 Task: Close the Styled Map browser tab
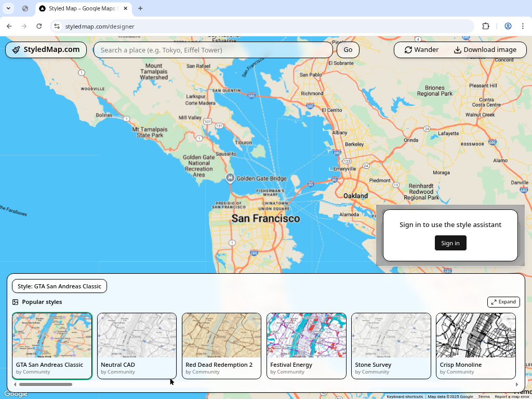click(126, 8)
